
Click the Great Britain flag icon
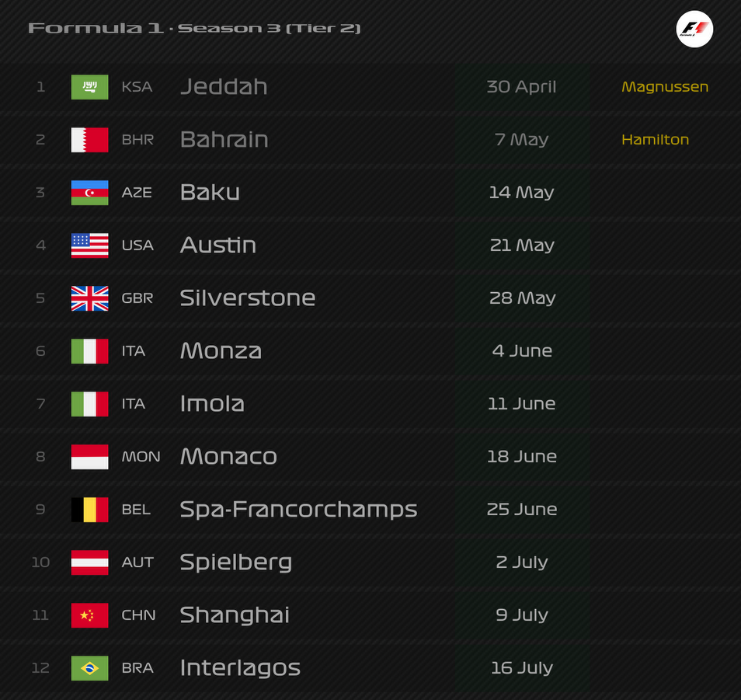[90, 298]
